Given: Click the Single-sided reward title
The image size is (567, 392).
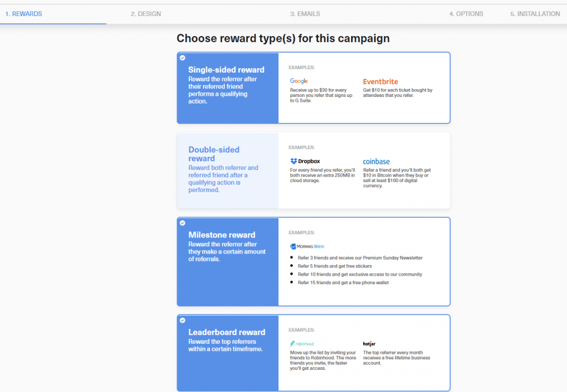Looking at the screenshot, I should tap(226, 70).
